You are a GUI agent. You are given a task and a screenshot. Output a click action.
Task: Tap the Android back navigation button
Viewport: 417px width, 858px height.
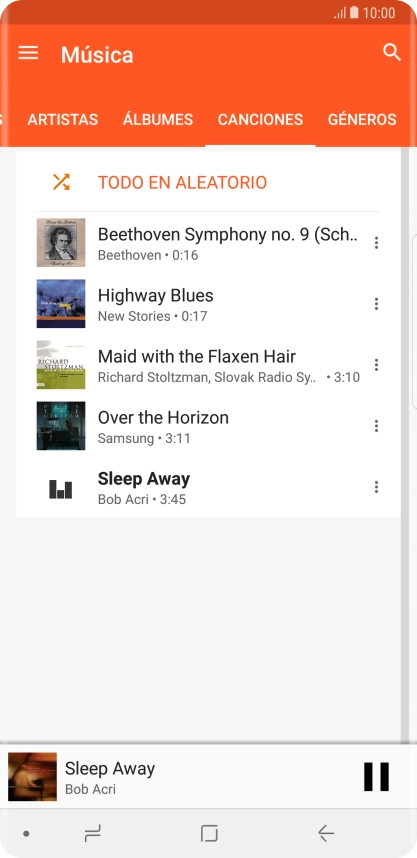(326, 833)
